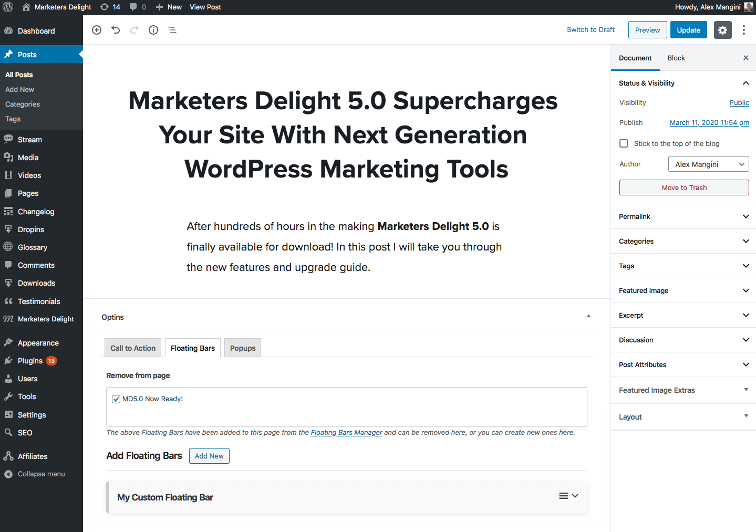Select the Popups tab
756x532 pixels.
[243, 348]
